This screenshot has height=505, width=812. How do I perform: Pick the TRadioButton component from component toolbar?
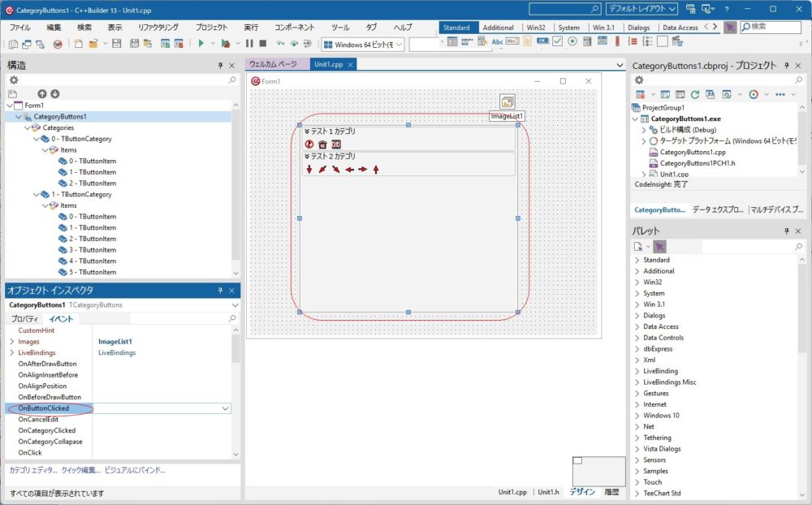572,41
